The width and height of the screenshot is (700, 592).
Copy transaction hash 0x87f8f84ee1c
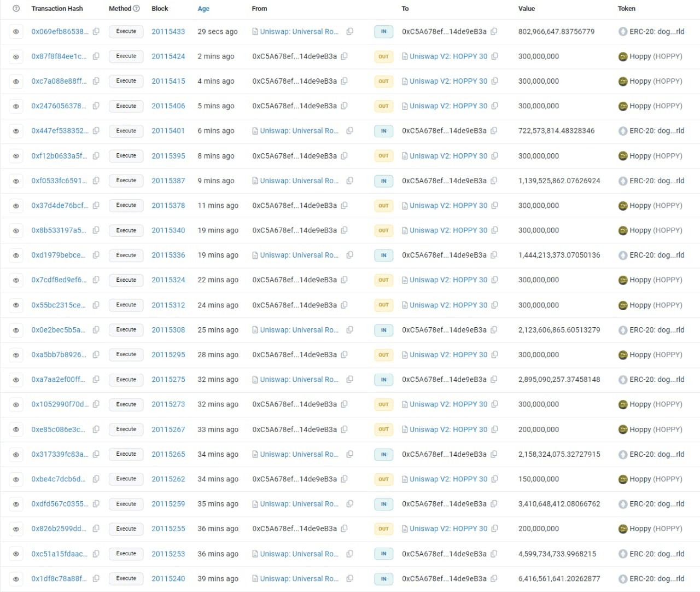96,56
